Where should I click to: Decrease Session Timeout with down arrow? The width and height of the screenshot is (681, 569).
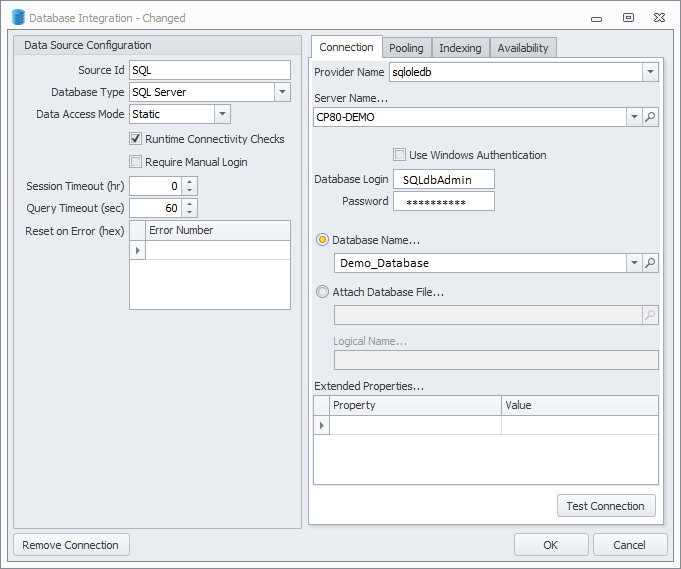tap(189, 190)
